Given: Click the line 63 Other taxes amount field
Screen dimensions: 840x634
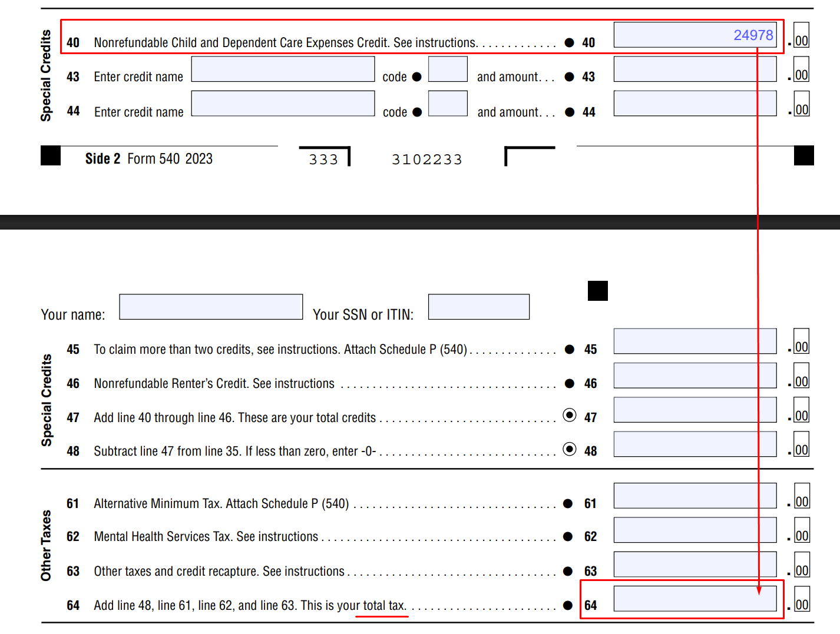Looking at the screenshot, I should [695, 564].
